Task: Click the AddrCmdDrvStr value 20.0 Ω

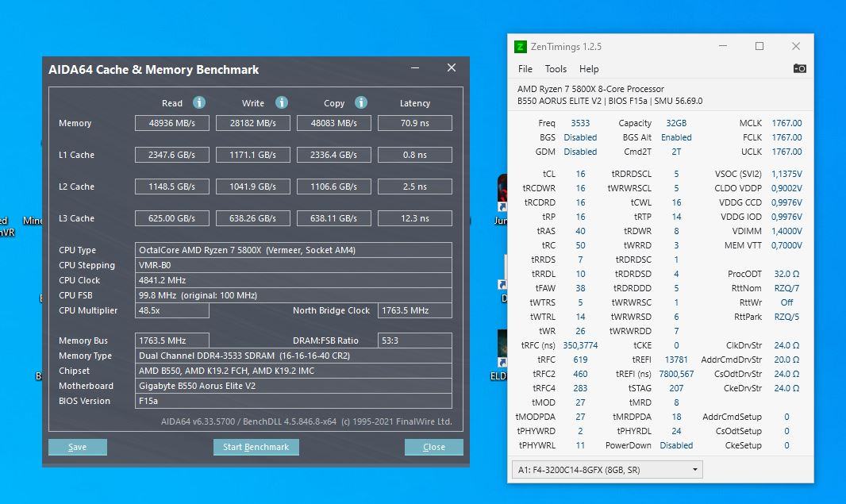Action: pos(786,360)
